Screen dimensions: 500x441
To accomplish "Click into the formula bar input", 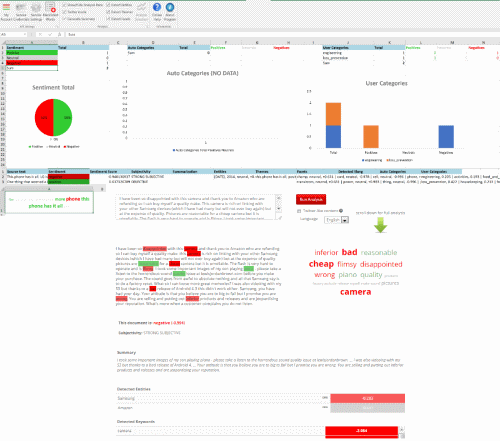I will click(x=282, y=34).
